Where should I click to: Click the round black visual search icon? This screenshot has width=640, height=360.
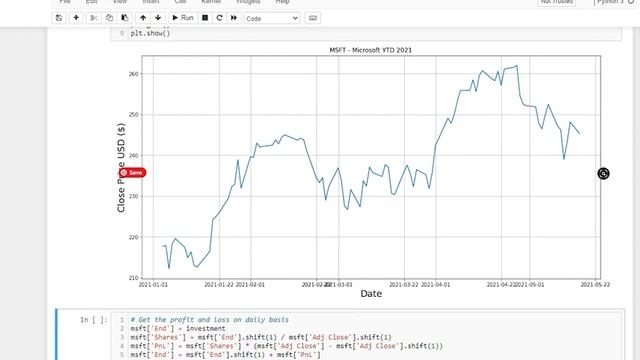point(603,173)
